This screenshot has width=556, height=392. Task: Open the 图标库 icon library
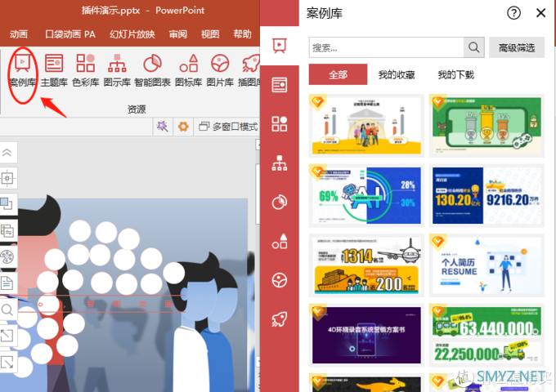(x=188, y=69)
